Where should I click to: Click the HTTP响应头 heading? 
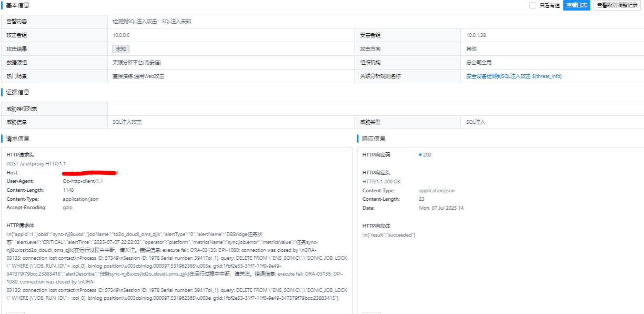pos(377,173)
